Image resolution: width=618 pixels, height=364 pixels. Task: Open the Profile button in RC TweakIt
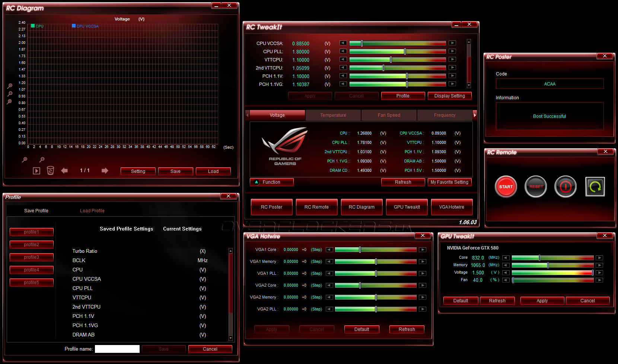click(403, 96)
